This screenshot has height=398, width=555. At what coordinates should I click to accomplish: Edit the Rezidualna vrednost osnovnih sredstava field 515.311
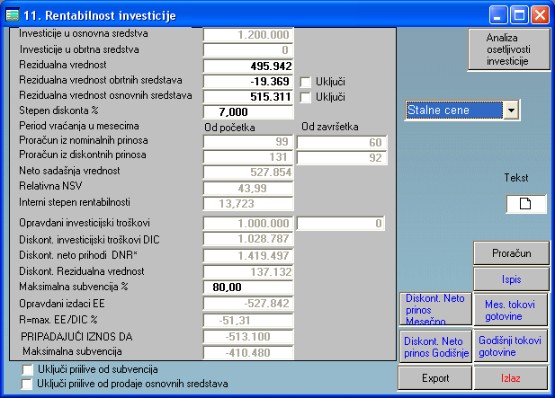click(x=248, y=97)
